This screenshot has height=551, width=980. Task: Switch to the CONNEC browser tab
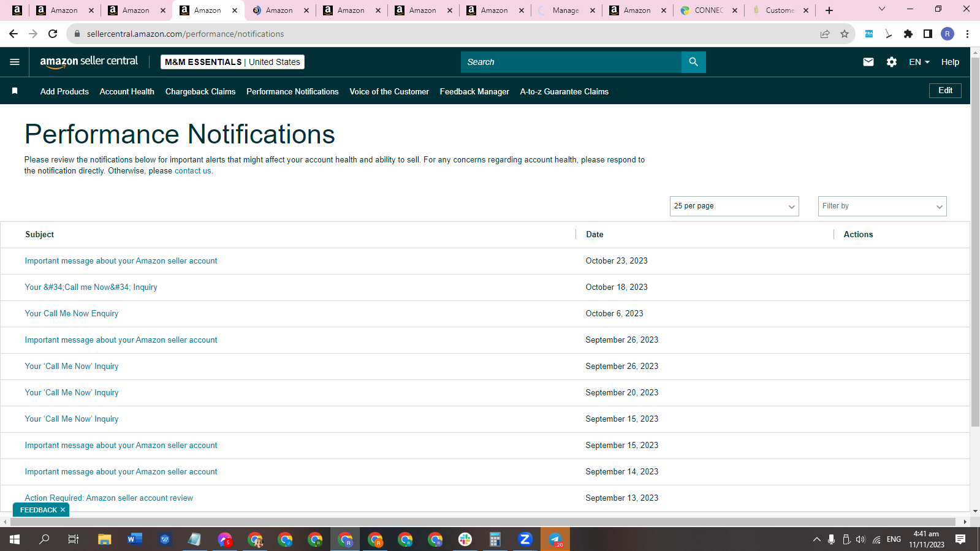click(708, 10)
